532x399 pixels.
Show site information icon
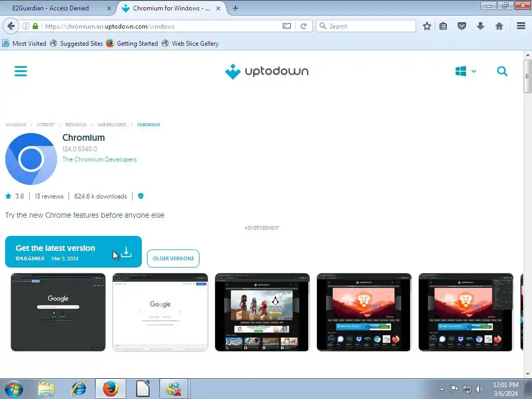point(26,26)
